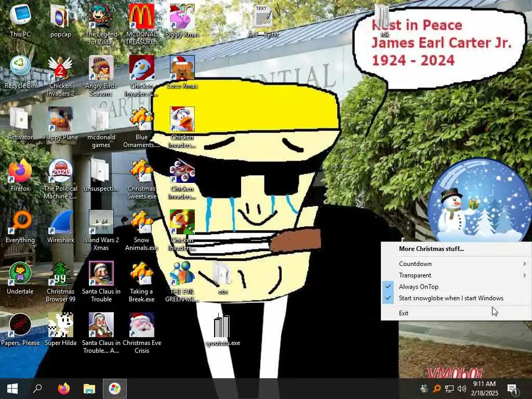The image size is (532, 399).
Task: Select Santa Claus in Trouble... A... icon
Action: coord(101,334)
